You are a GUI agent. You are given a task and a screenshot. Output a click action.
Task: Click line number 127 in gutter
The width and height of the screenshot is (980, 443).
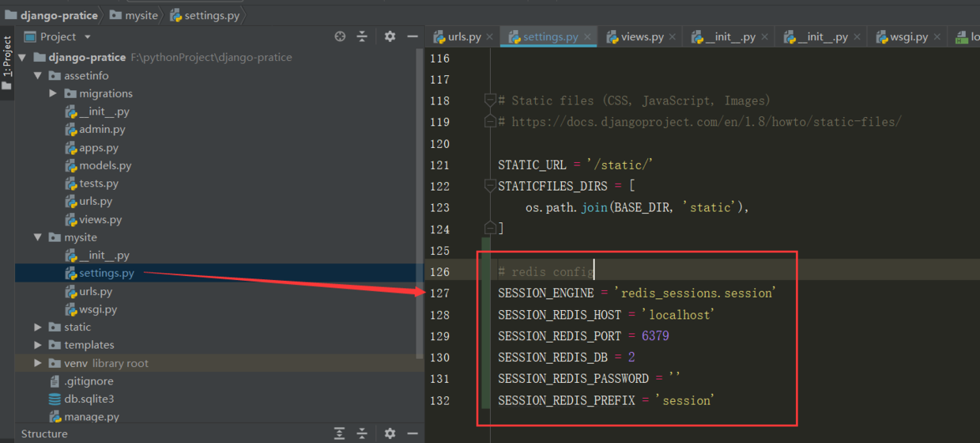(439, 293)
